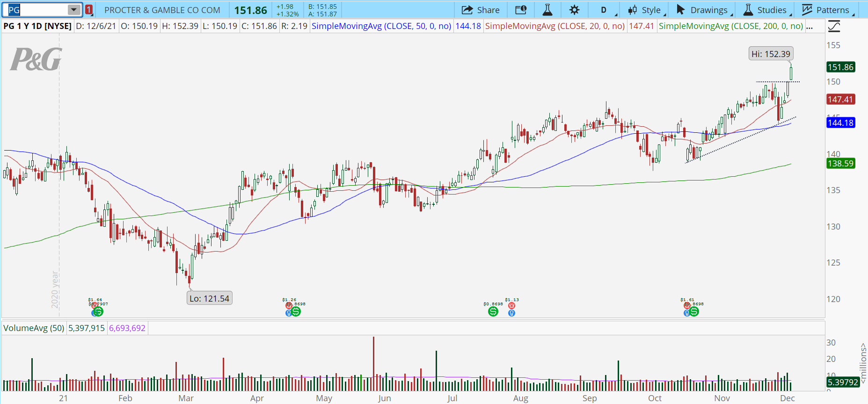The height and width of the screenshot is (404, 868).
Task: Expand the truncated studies list ellipsis
Action: [810, 27]
